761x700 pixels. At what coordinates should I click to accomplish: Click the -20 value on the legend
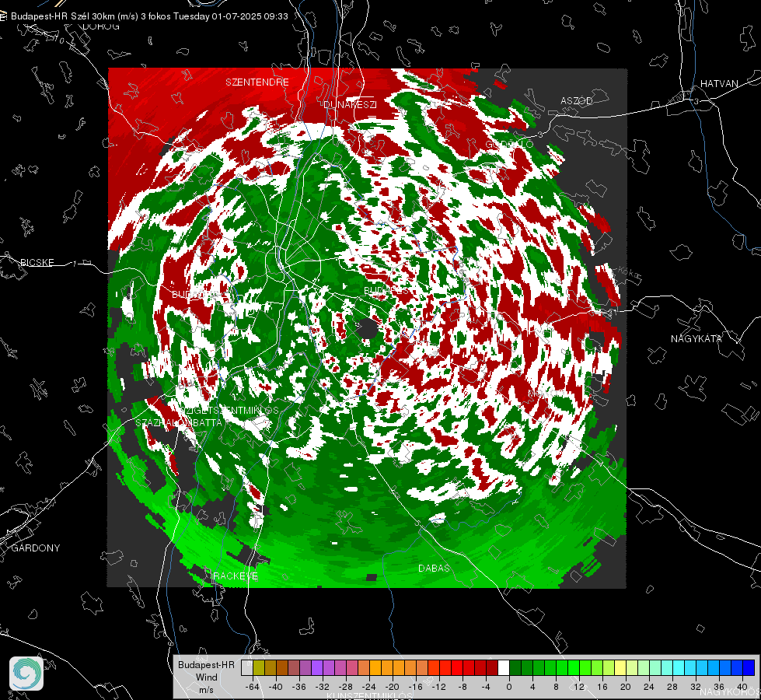click(392, 688)
